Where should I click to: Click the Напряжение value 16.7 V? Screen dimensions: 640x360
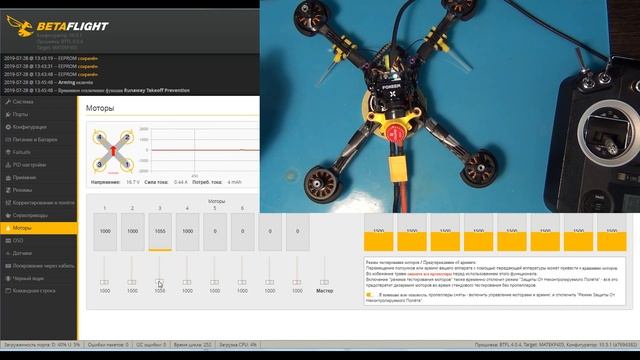pos(133,182)
